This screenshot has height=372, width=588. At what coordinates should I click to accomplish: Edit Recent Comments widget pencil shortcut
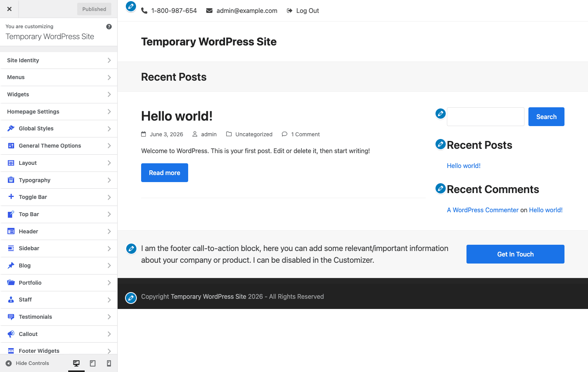tap(441, 188)
